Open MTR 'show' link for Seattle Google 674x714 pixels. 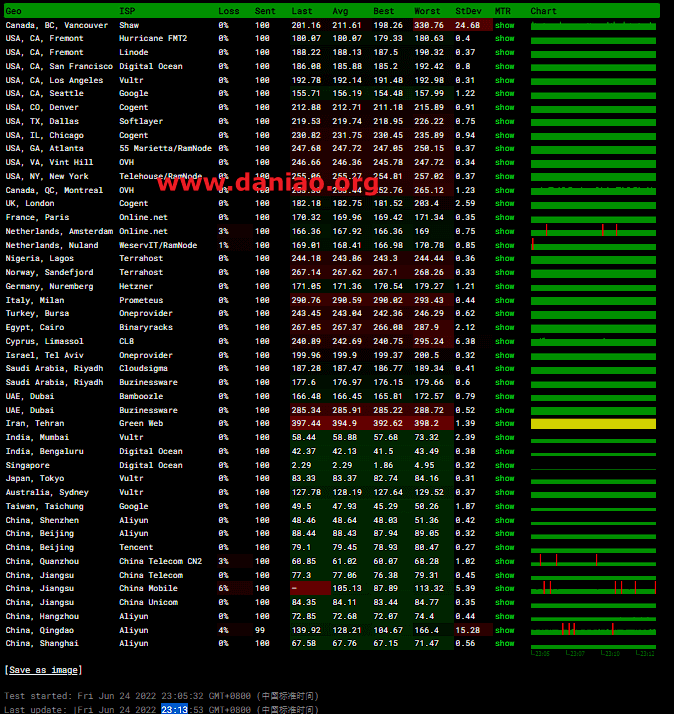tap(505, 93)
